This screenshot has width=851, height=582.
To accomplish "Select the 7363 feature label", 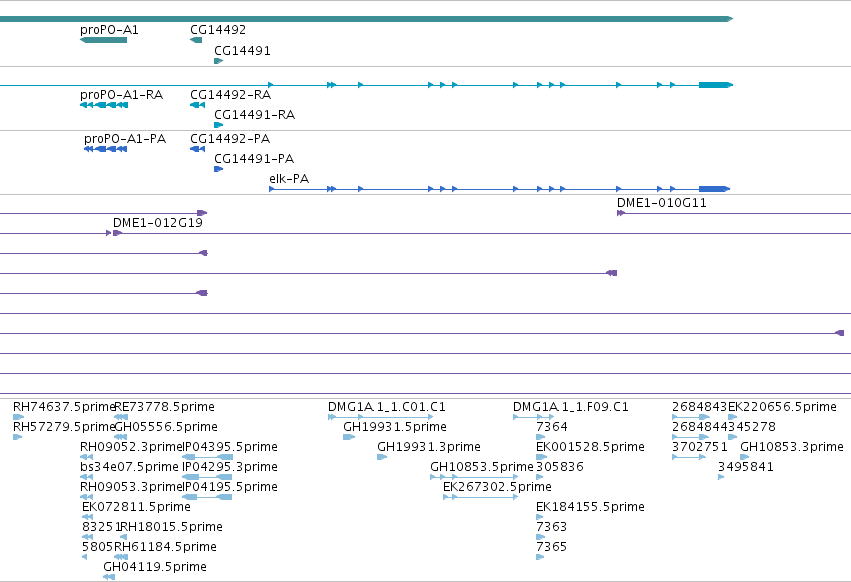I will pyautogui.click(x=551, y=527).
